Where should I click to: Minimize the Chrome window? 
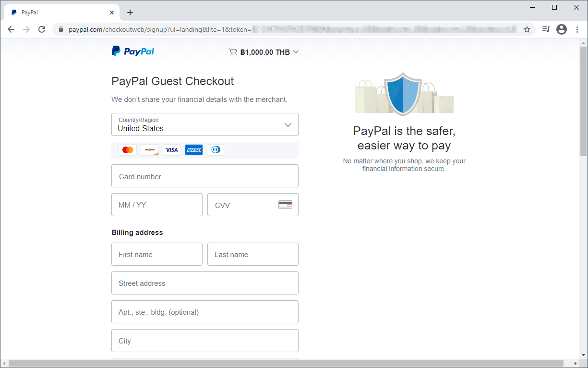click(x=533, y=7)
